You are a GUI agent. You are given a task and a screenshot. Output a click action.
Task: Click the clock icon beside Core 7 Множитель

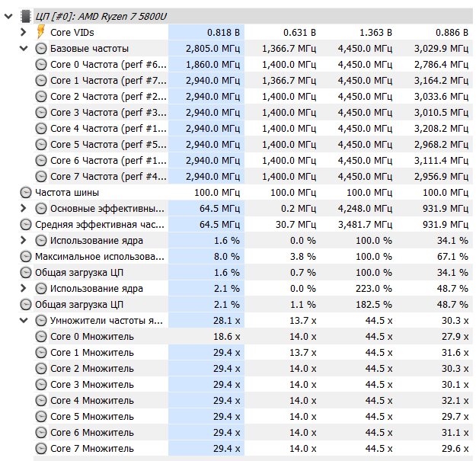(x=41, y=449)
